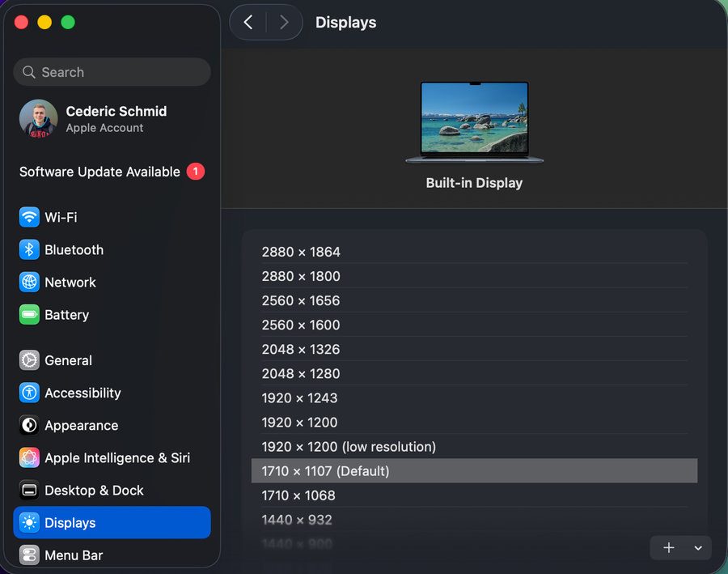Select resolution 1710 × 1068
The width and height of the screenshot is (728, 574).
pos(474,495)
